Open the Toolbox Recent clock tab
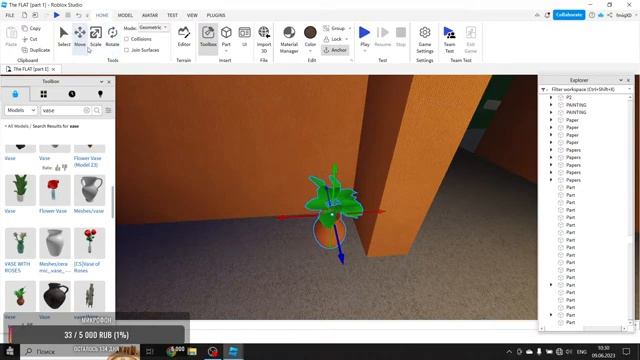 [72, 94]
